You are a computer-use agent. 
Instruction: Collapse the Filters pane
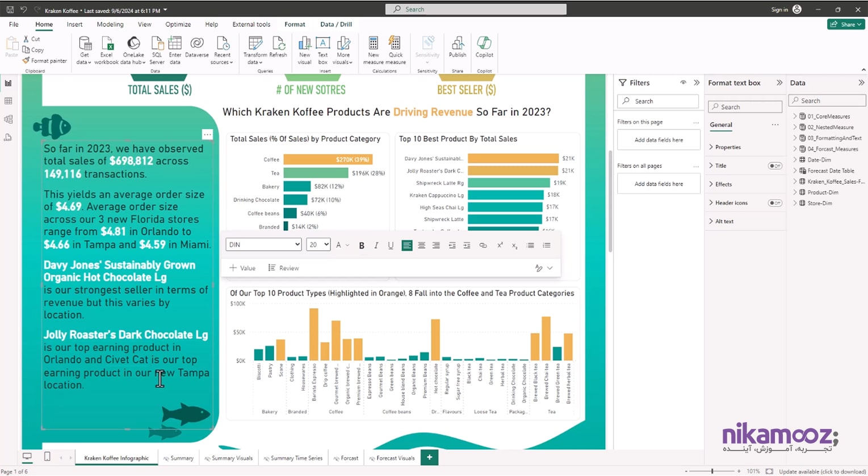697,83
